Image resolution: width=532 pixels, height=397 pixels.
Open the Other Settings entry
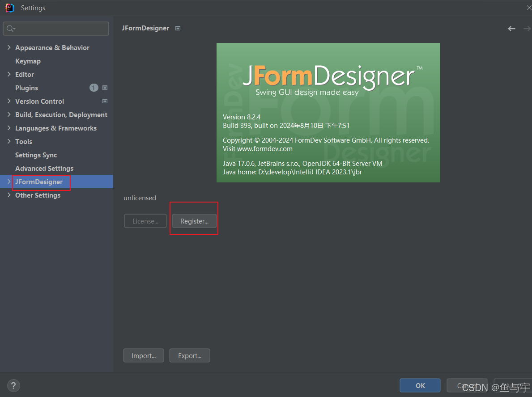pyautogui.click(x=38, y=195)
